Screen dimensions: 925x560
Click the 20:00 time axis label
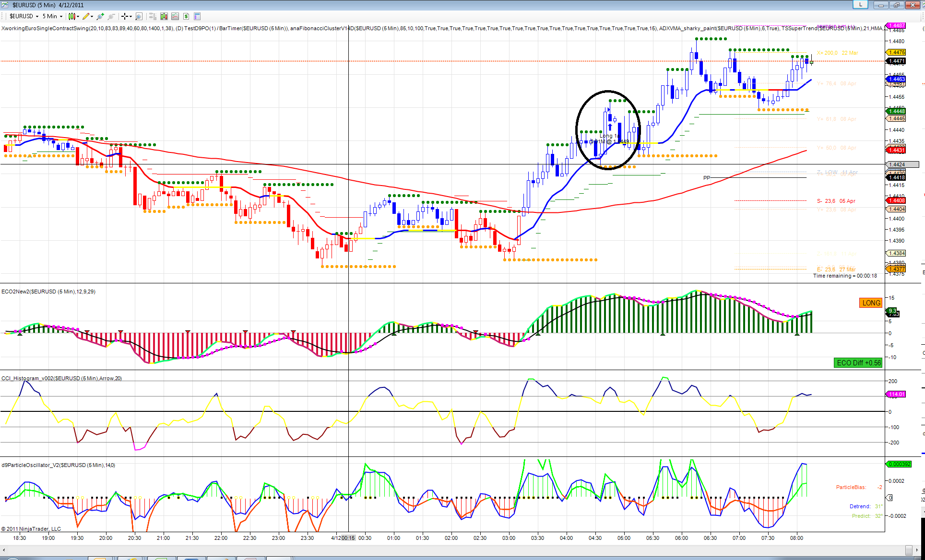[x=106, y=538]
